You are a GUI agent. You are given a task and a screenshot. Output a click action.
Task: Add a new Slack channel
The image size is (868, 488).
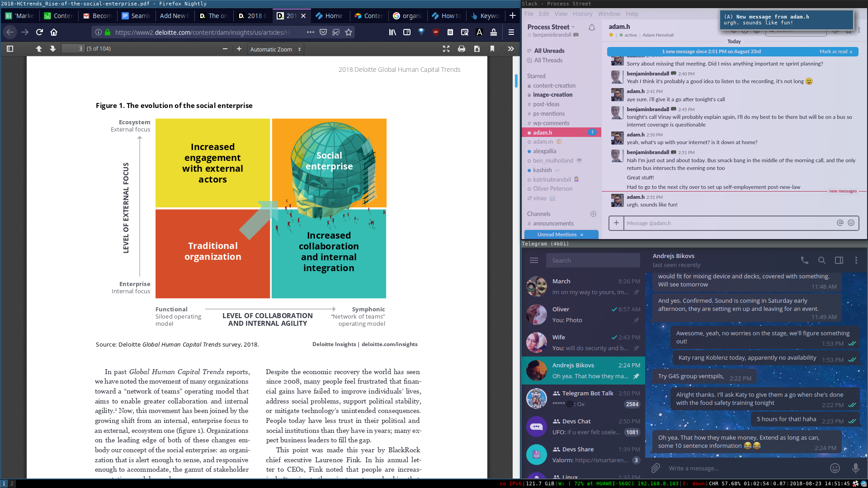click(593, 214)
